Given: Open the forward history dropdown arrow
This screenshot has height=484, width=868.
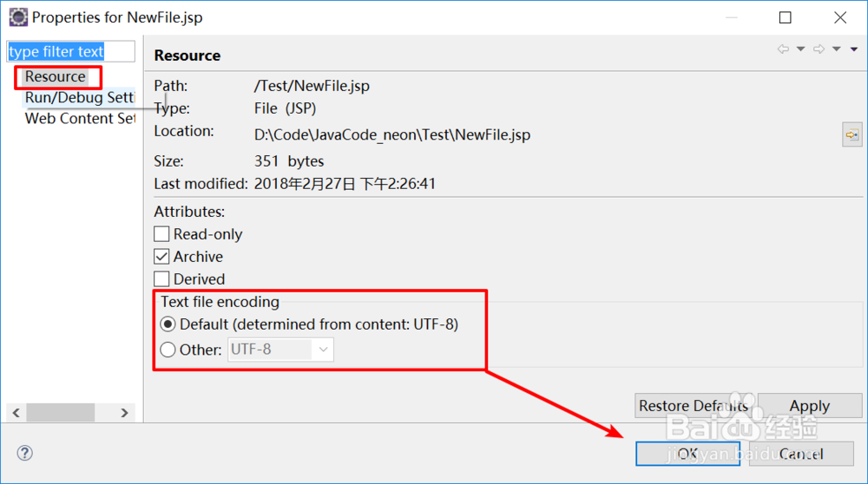Looking at the screenshot, I should coord(837,49).
